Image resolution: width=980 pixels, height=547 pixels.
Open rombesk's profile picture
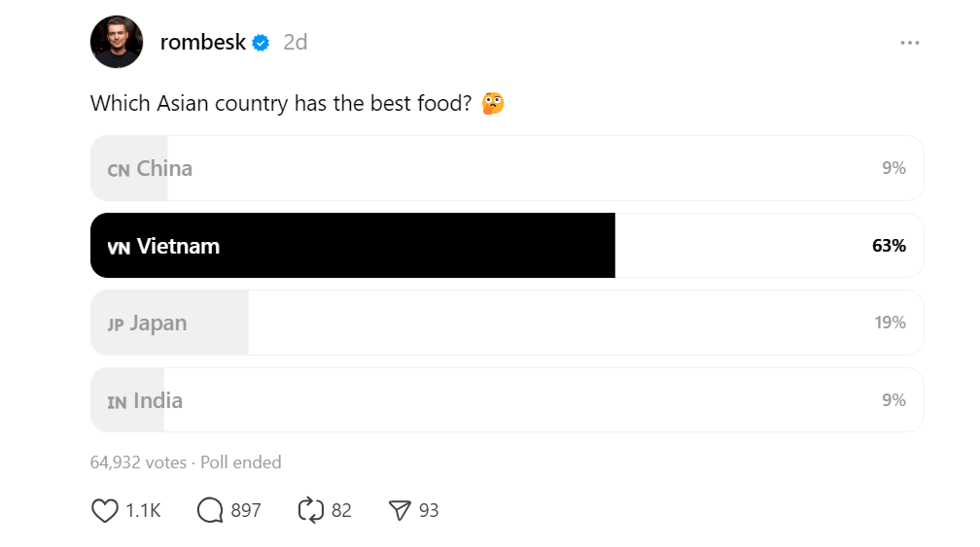[117, 42]
